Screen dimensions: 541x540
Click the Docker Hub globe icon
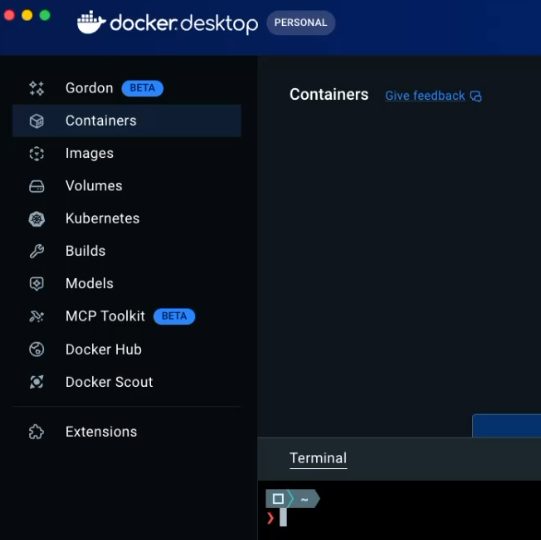[x=37, y=349]
